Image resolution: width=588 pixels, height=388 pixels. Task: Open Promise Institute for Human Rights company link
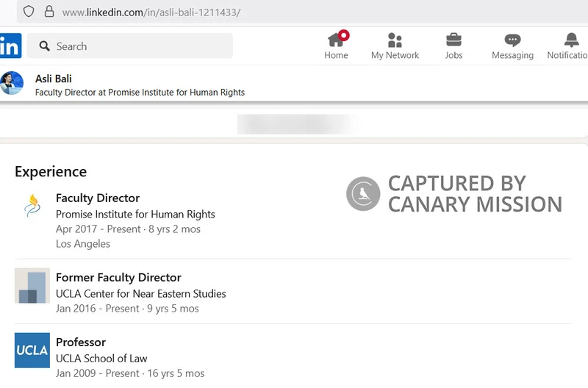pos(135,214)
